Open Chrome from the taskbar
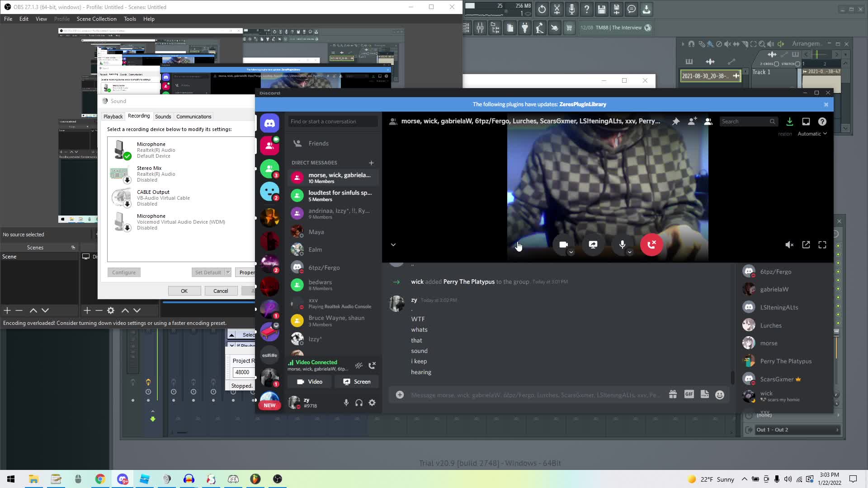868x488 pixels. 100,479
